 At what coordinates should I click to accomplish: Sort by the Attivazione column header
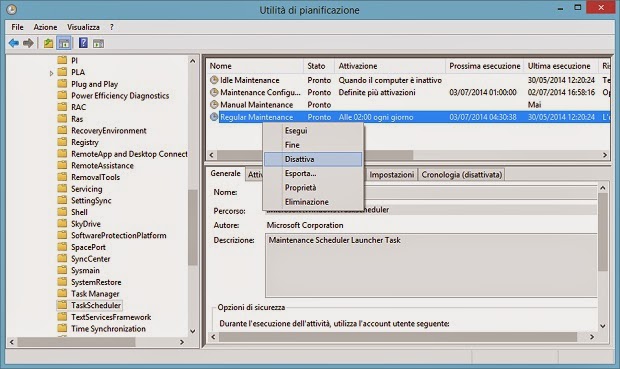click(x=390, y=66)
